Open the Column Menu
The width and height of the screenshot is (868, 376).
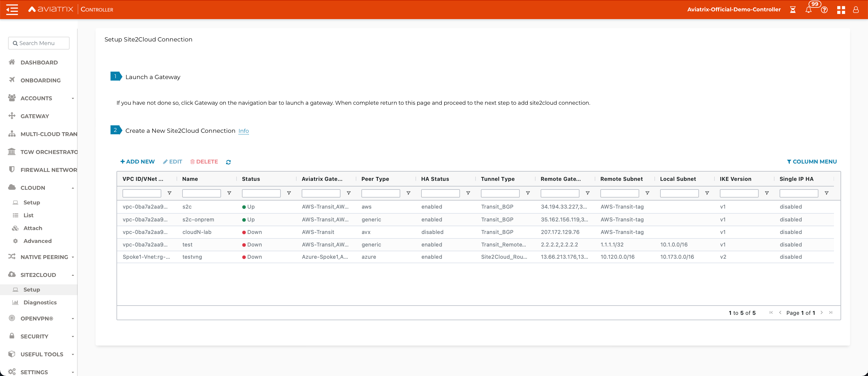pos(811,161)
